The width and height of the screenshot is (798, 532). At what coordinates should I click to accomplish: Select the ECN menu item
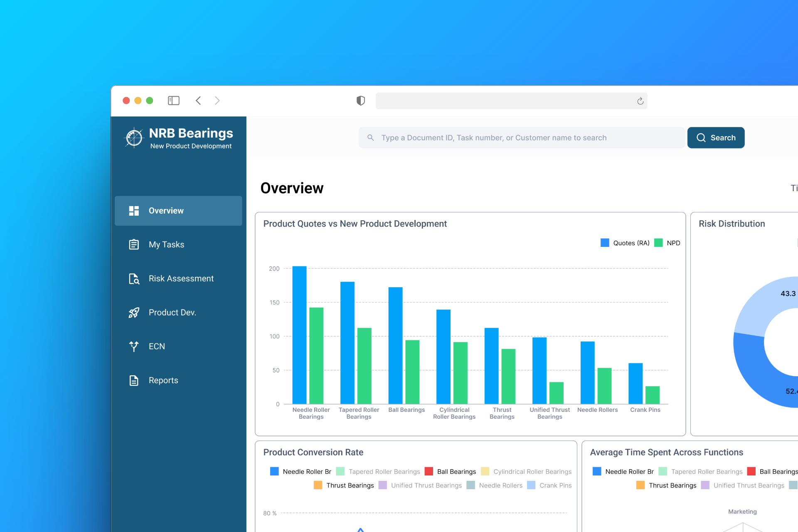pyautogui.click(x=178, y=346)
